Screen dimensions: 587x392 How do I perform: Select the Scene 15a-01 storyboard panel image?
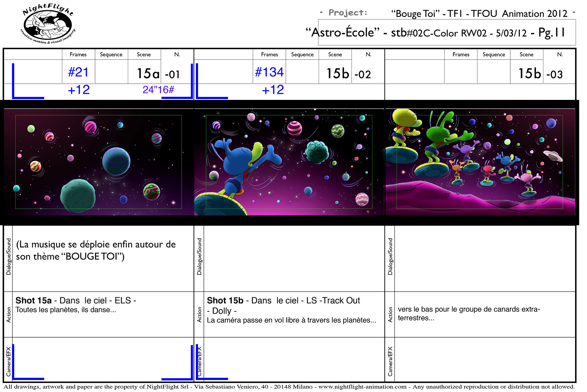(x=98, y=162)
